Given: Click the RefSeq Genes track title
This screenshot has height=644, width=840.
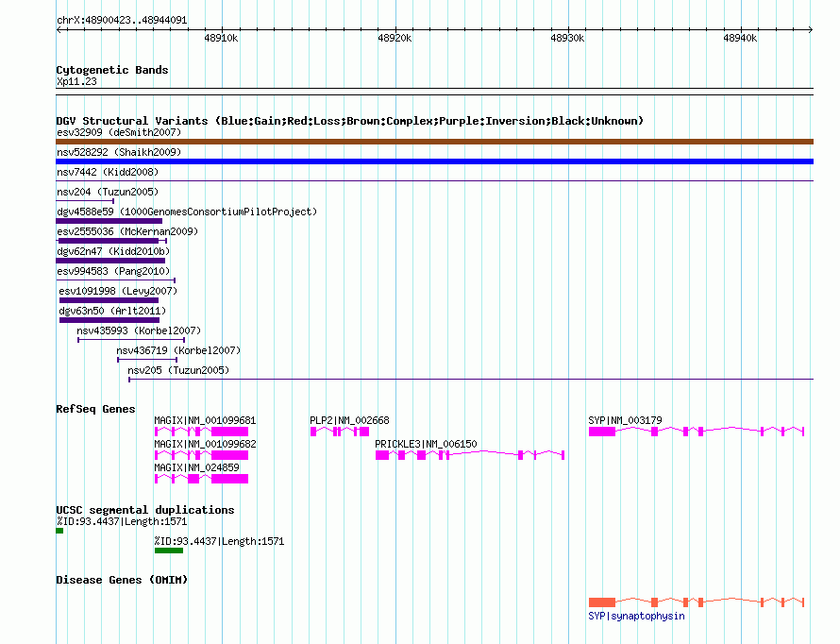Looking at the screenshot, I should point(95,409).
